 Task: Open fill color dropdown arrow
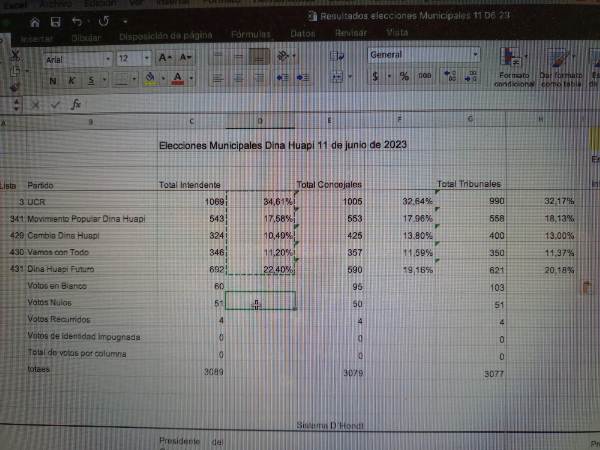click(x=163, y=78)
